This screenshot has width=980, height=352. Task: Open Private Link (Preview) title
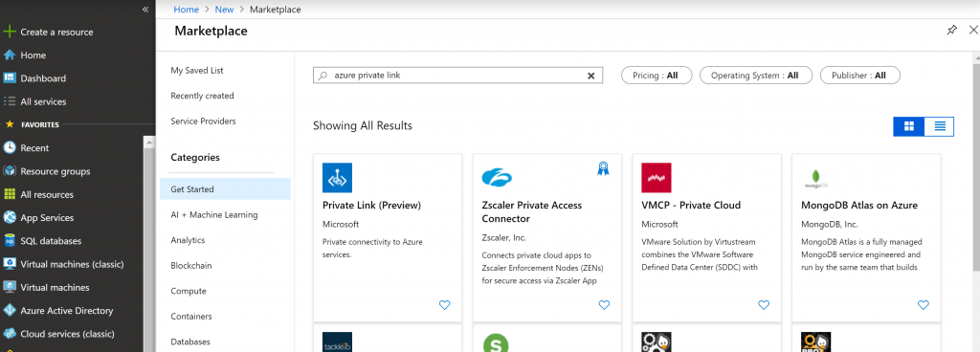pyautogui.click(x=372, y=206)
